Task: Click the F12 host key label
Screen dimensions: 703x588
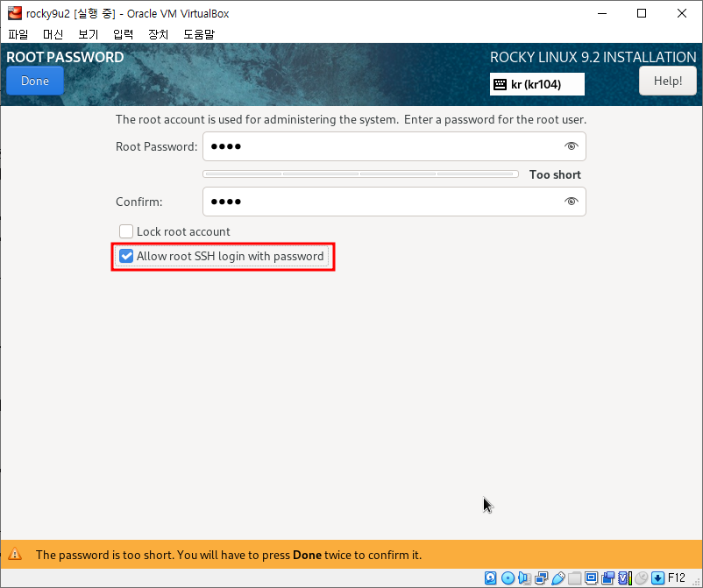Action: (677, 578)
